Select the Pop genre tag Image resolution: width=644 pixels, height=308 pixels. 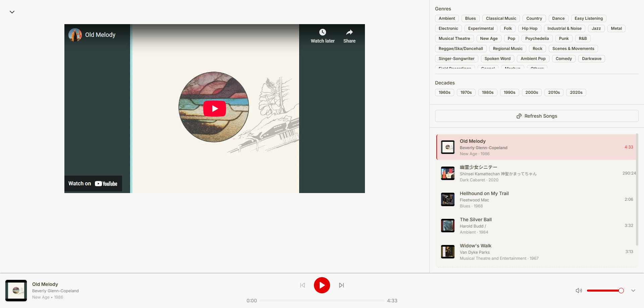[511, 39]
